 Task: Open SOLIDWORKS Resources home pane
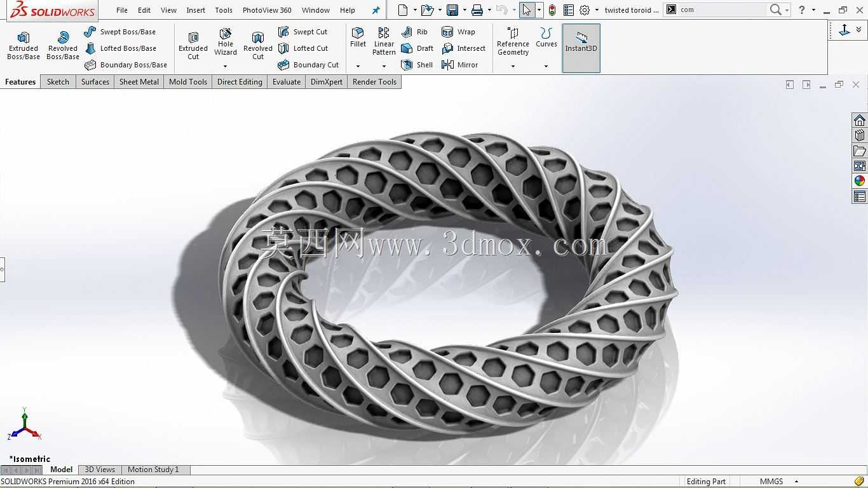point(860,121)
